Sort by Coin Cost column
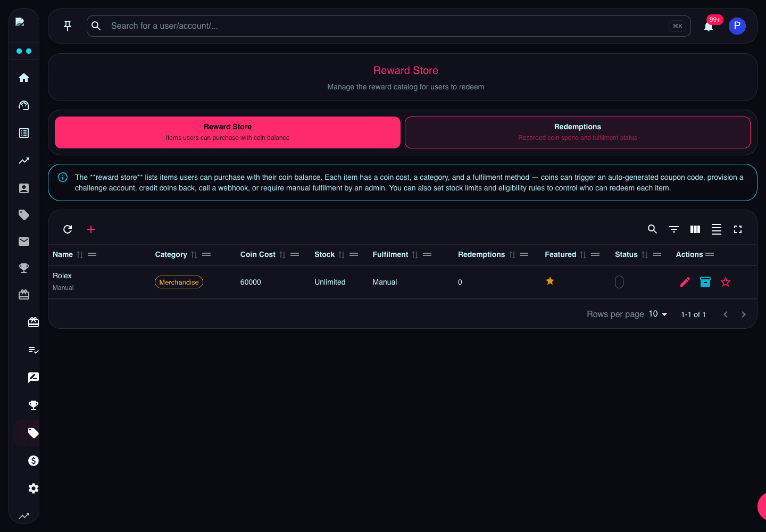The image size is (766, 532). pyautogui.click(x=282, y=255)
